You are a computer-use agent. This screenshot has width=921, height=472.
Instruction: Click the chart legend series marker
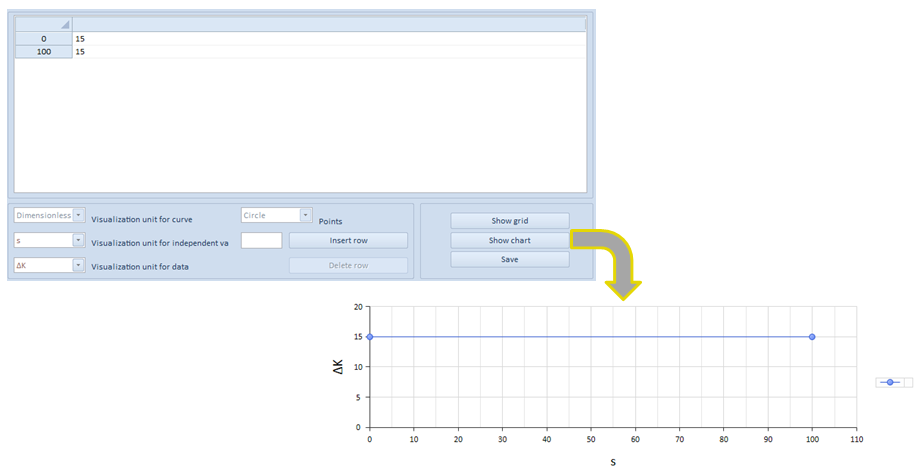coord(889,382)
